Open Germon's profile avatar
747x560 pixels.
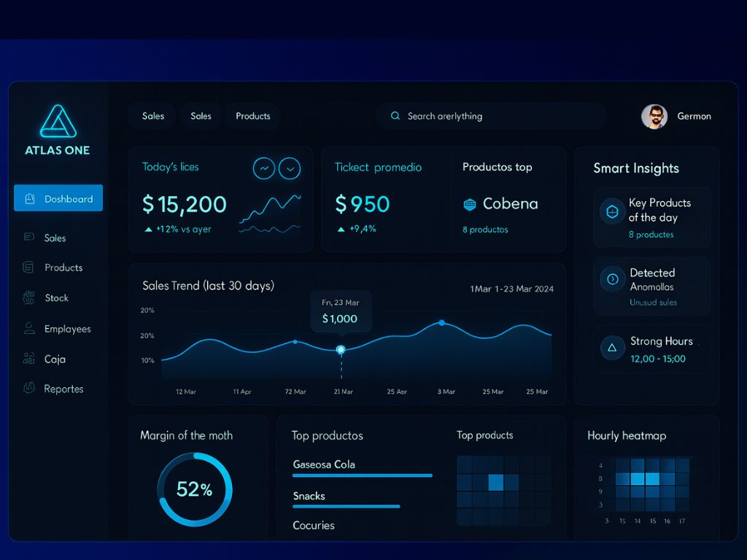pos(653,116)
